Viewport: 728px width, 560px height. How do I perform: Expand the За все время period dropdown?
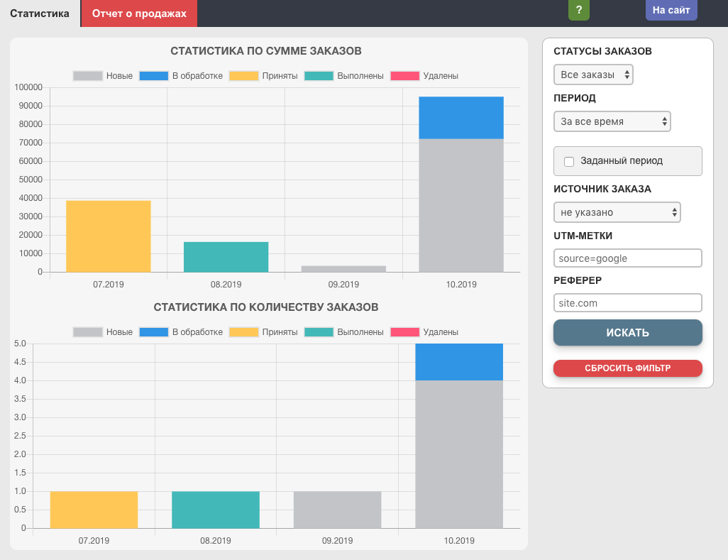point(612,121)
